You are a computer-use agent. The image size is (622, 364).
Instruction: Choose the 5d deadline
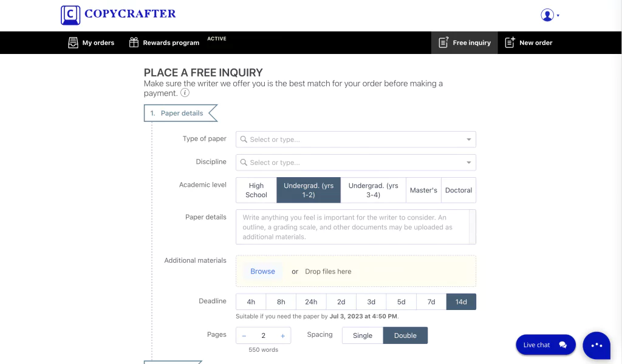coord(402,302)
